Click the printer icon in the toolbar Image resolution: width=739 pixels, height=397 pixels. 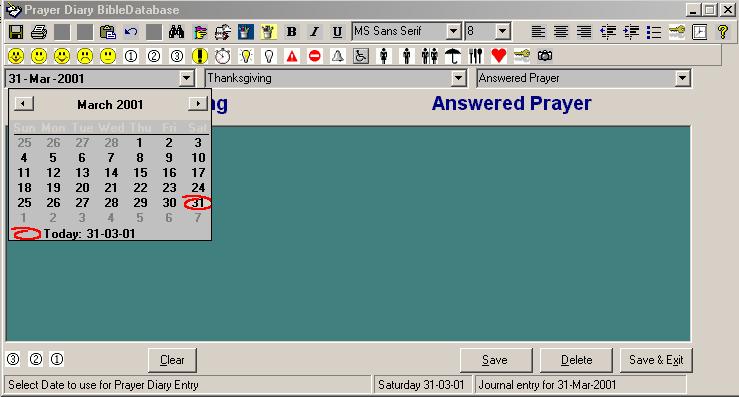coord(39,32)
